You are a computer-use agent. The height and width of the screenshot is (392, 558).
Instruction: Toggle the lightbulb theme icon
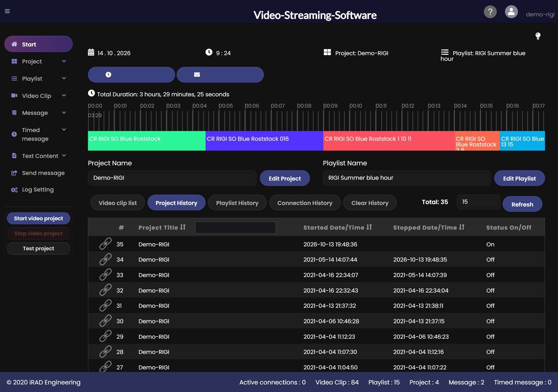point(538,36)
